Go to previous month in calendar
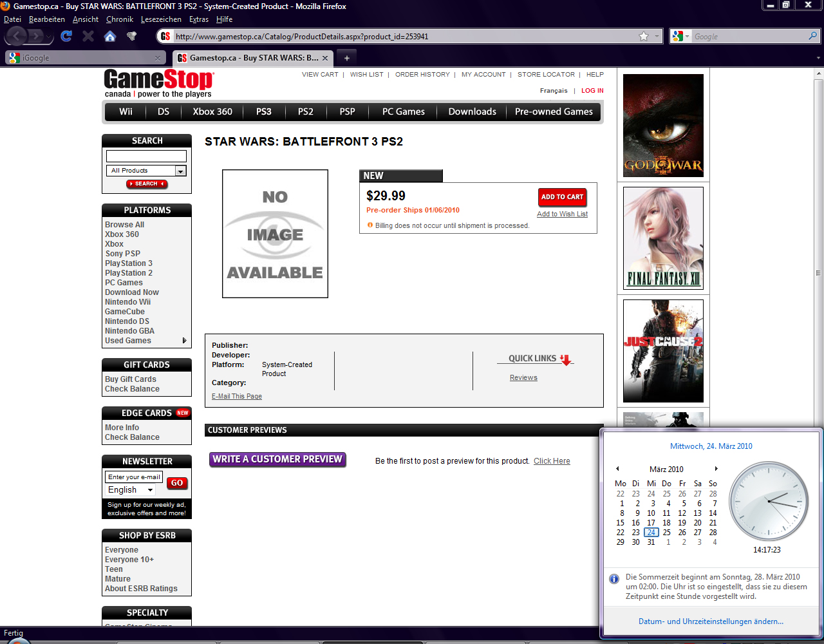Image resolution: width=824 pixels, height=644 pixels. point(617,469)
